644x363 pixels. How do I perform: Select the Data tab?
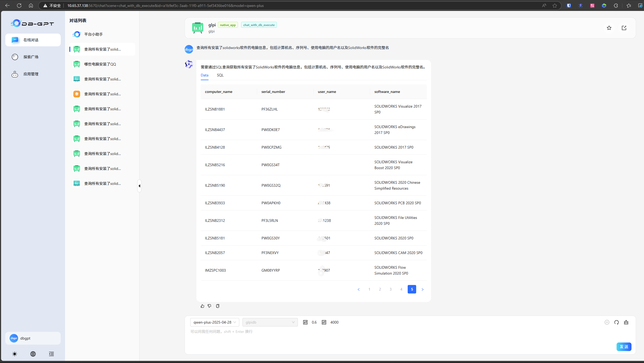(x=205, y=75)
